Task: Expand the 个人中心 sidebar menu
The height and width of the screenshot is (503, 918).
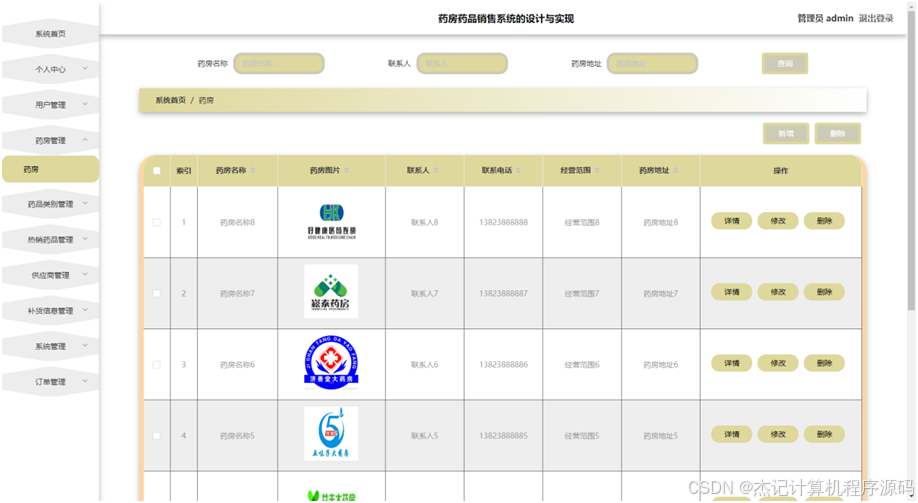Action: [50, 69]
